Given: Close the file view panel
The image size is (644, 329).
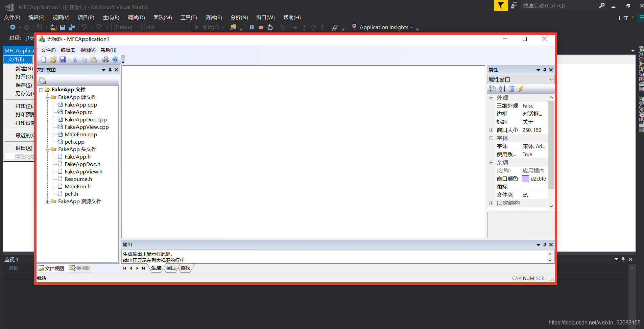Looking at the screenshot, I should (x=116, y=70).
